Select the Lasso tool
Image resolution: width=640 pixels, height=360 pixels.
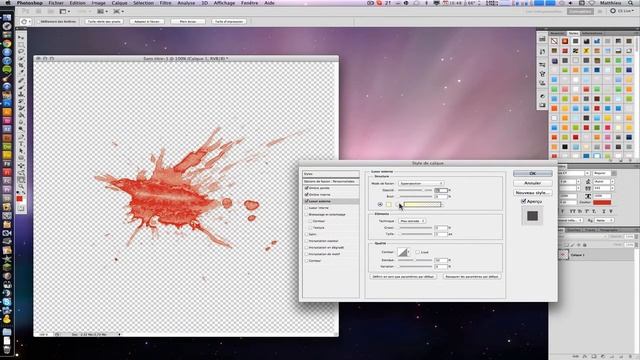(21, 52)
